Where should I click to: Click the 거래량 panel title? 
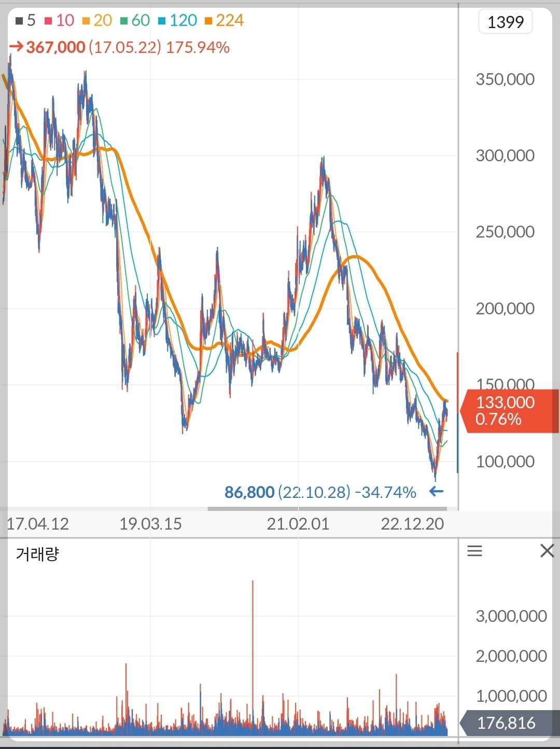(x=37, y=554)
